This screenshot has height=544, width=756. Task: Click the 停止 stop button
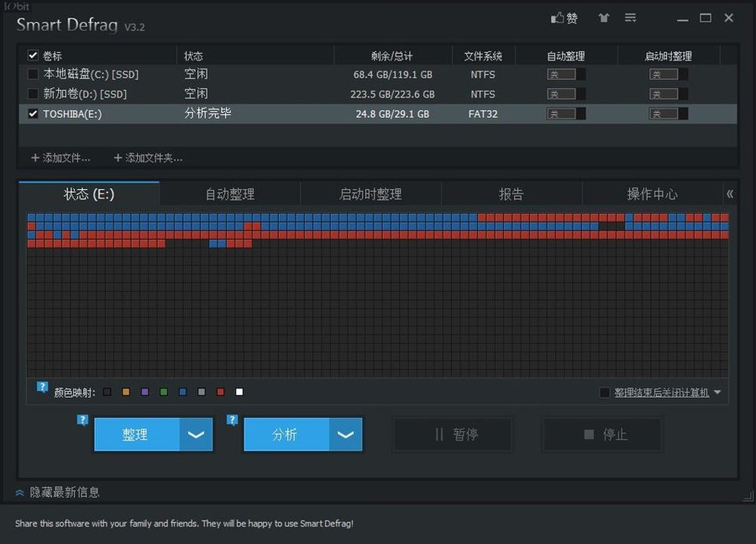pos(603,434)
